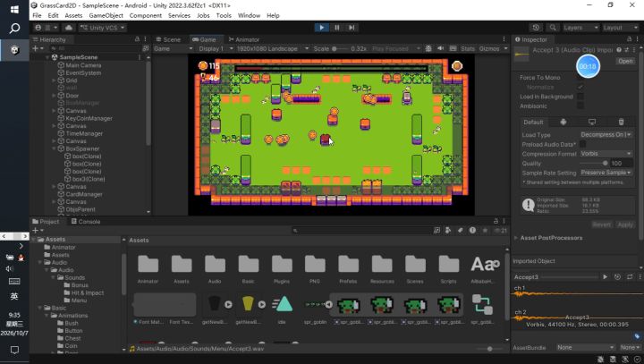Enable the Preload Audio Data checkbox
Viewport: 644px width, 364px height.
[582, 144]
